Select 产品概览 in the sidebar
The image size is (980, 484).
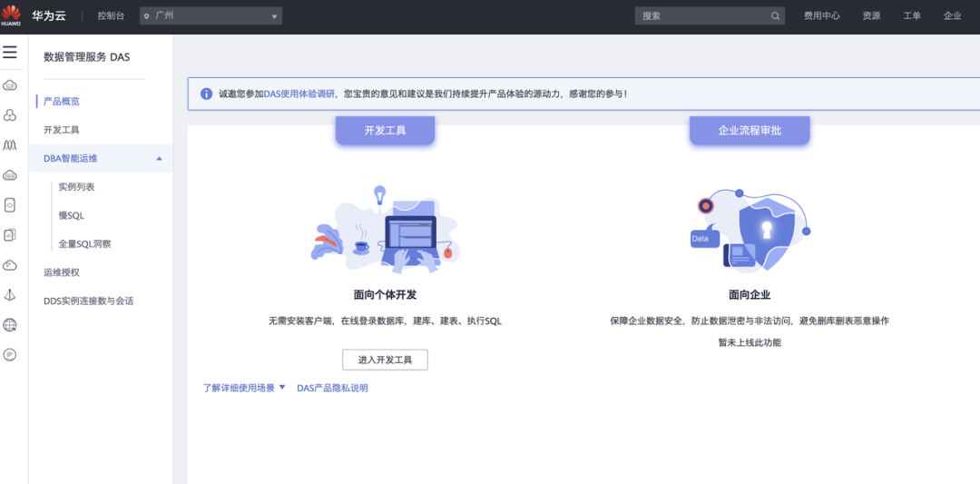pyautogui.click(x=62, y=102)
